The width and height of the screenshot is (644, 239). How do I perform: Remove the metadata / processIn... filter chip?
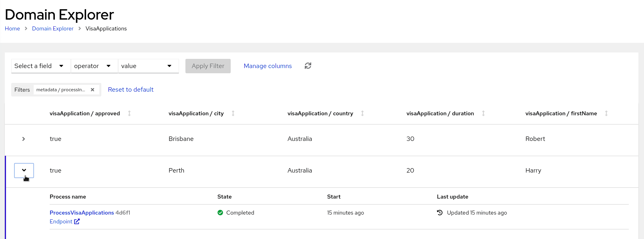[93, 90]
